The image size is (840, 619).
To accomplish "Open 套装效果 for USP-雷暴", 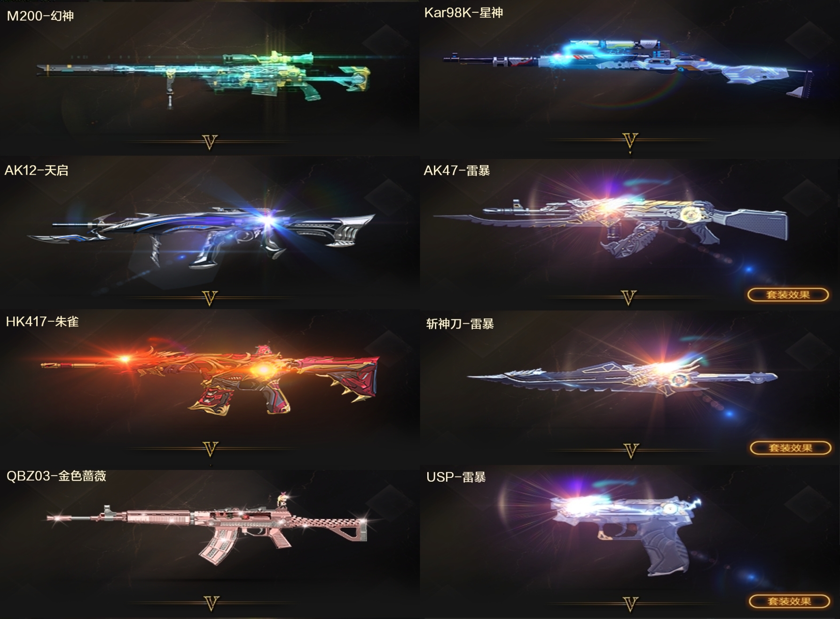I will [x=789, y=601].
